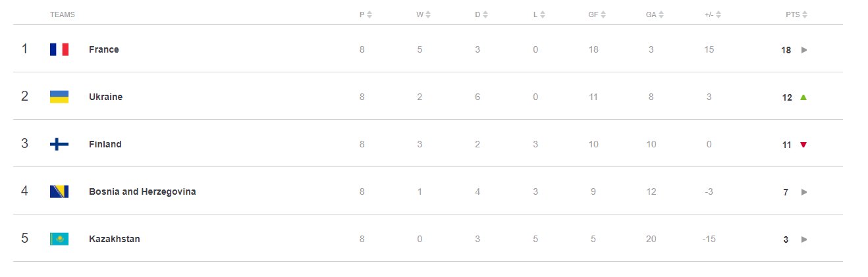This screenshot has height=277, width=868.
Task: Click the Finland flag icon
Action: [59, 144]
